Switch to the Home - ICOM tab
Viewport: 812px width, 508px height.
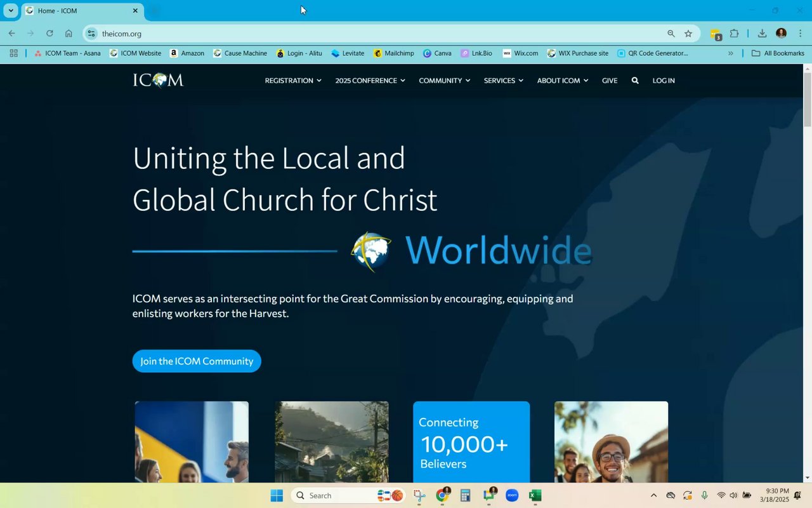tap(82, 11)
